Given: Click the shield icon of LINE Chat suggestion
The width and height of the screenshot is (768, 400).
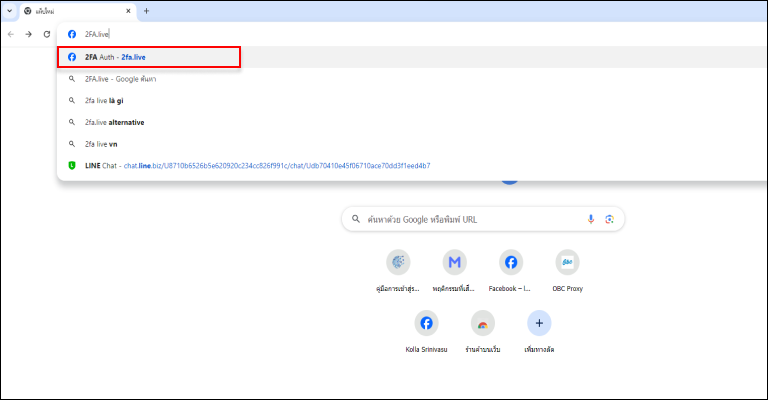Looking at the screenshot, I should click(72, 165).
